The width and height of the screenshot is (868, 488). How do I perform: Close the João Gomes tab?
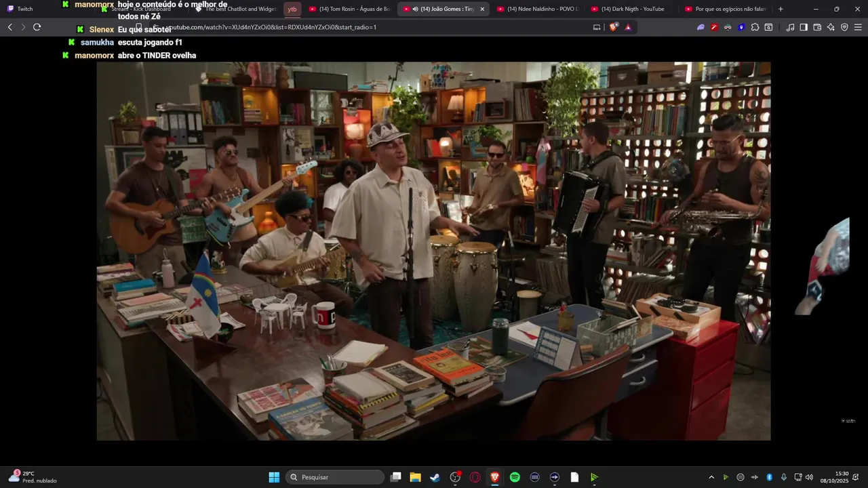[x=482, y=9]
